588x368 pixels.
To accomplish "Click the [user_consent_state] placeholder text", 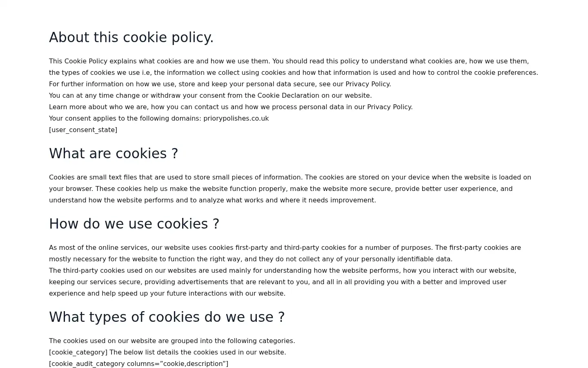I will click(x=83, y=130).
